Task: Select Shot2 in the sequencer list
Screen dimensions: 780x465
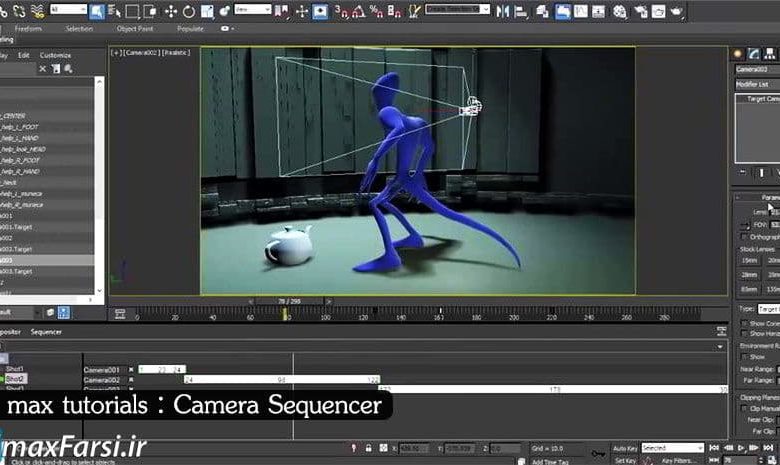Action: click(x=15, y=378)
